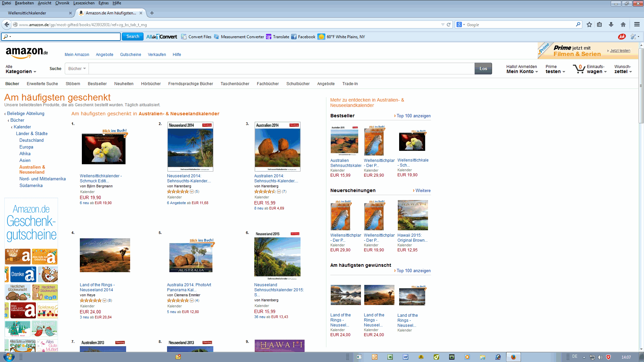Click the blue Search toolbar button
This screenshot has height=362, width=644.
tap(132, 37)
